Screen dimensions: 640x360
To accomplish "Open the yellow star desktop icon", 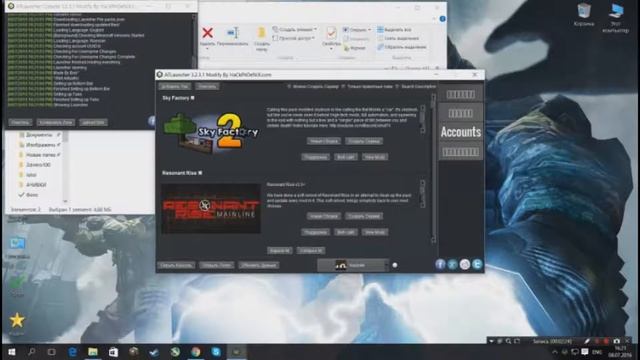I will point(17,320).
